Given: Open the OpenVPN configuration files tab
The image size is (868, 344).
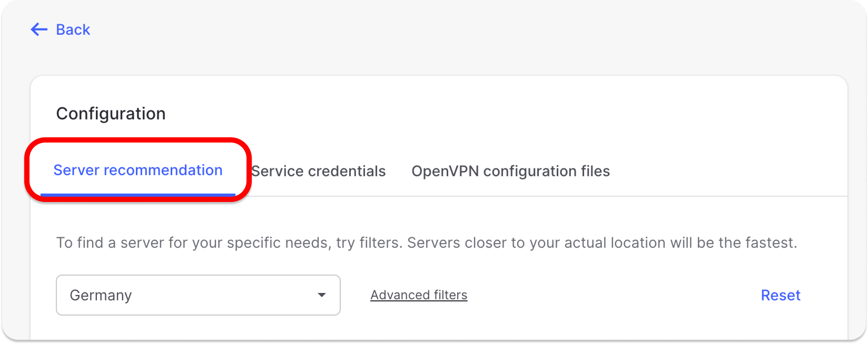Looking at the screenshot, I should coord(510,171).
